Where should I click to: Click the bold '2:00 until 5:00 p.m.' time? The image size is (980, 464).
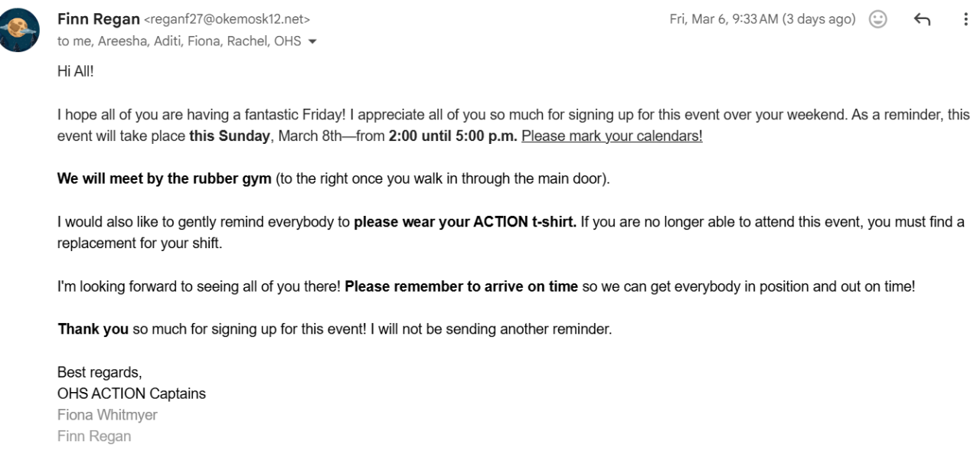452,136
